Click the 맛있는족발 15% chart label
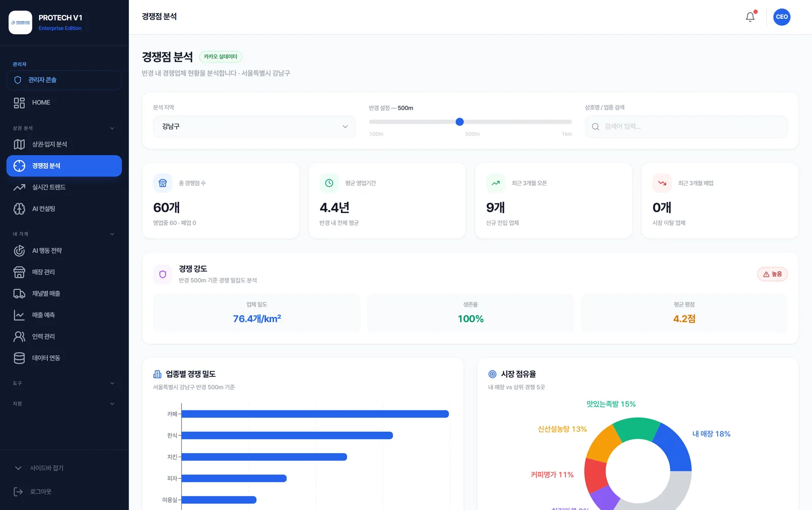Image resolution: width=812 pixels, height=510 pixels. 611,404
